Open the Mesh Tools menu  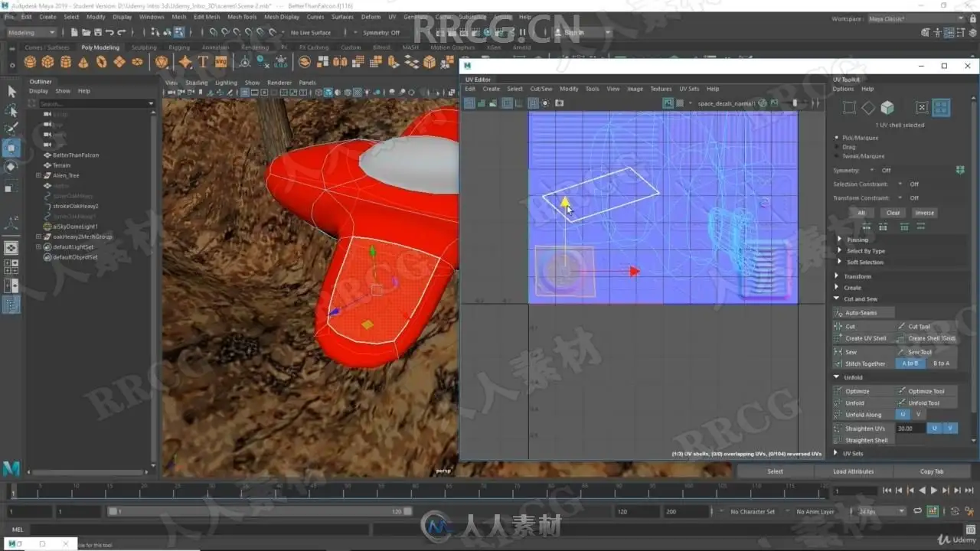(x=242, y=17)
